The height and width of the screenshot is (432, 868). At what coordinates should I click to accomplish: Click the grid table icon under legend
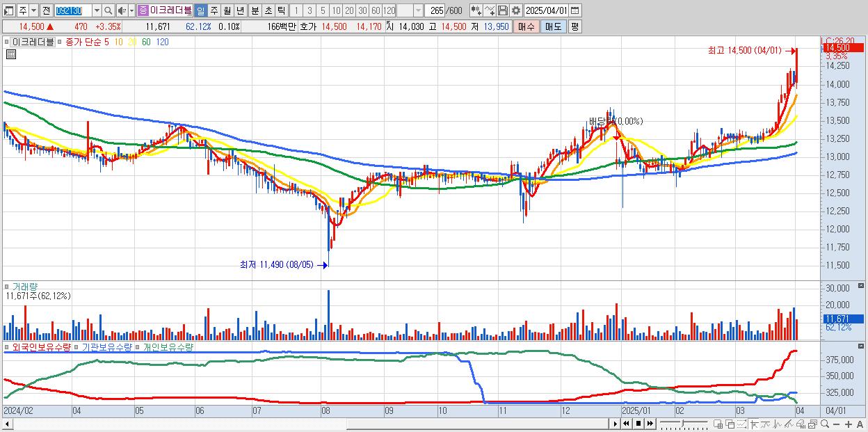10,55
